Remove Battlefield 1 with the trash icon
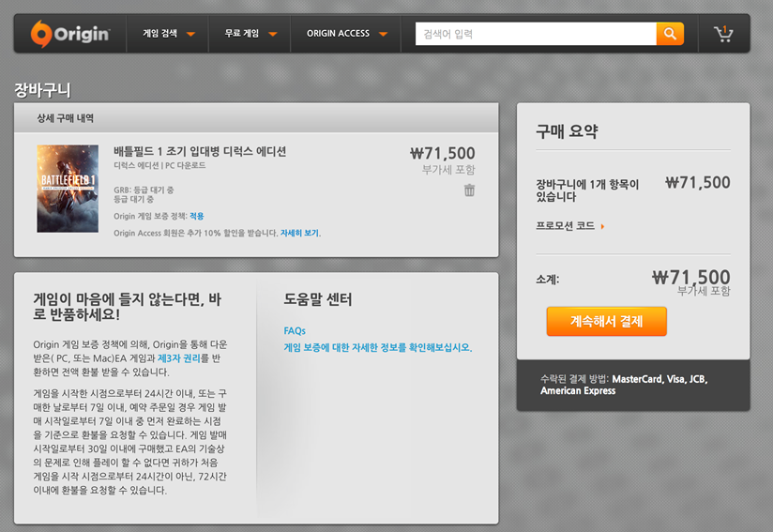The width and height of the screenshot is (773, 532). [469, 190]
